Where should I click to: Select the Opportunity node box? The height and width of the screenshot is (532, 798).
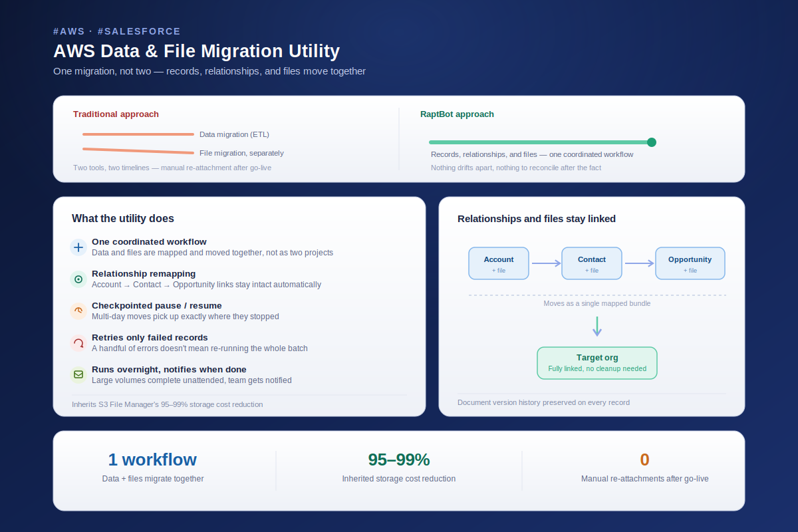[x=690, y=263]
